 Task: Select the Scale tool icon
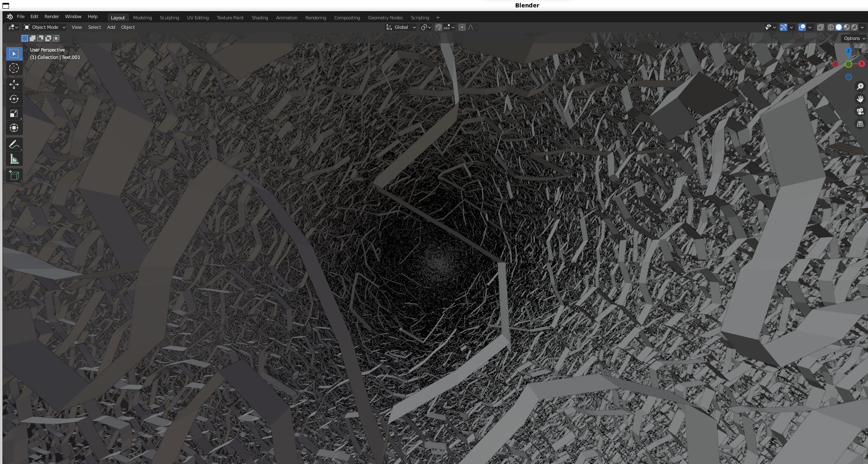coord(14,114)
